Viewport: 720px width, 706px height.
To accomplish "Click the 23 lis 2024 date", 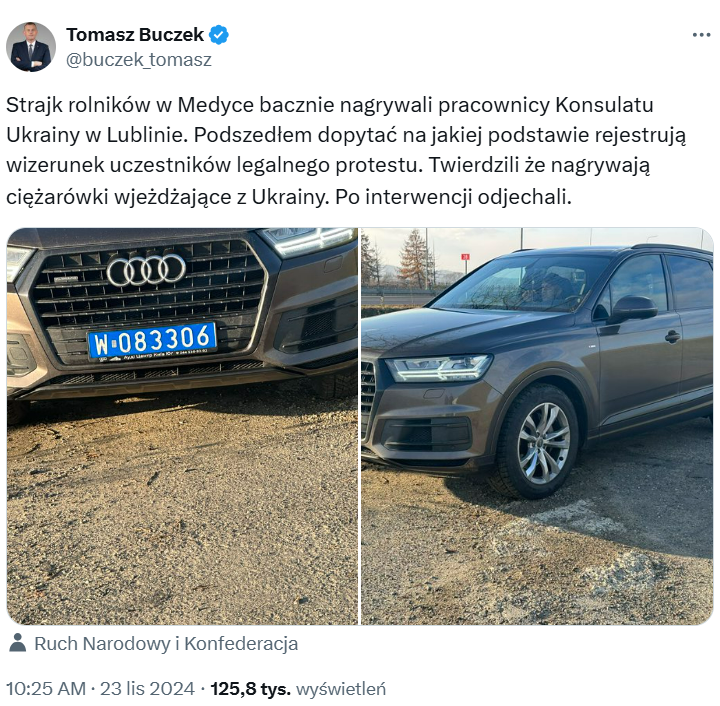I will click(147, 689).
